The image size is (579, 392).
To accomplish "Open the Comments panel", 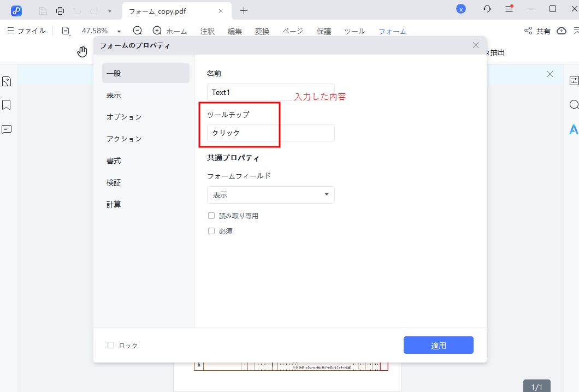I will (x=6, y=128).
